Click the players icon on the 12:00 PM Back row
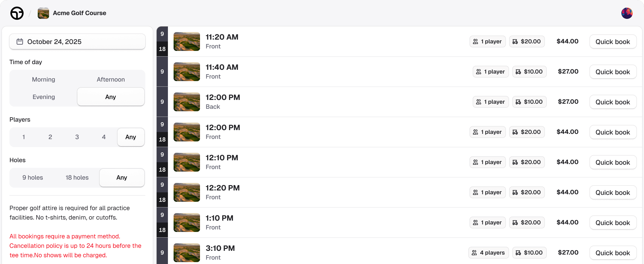This screenshot has width=644, height=264. tap(479, 102)
